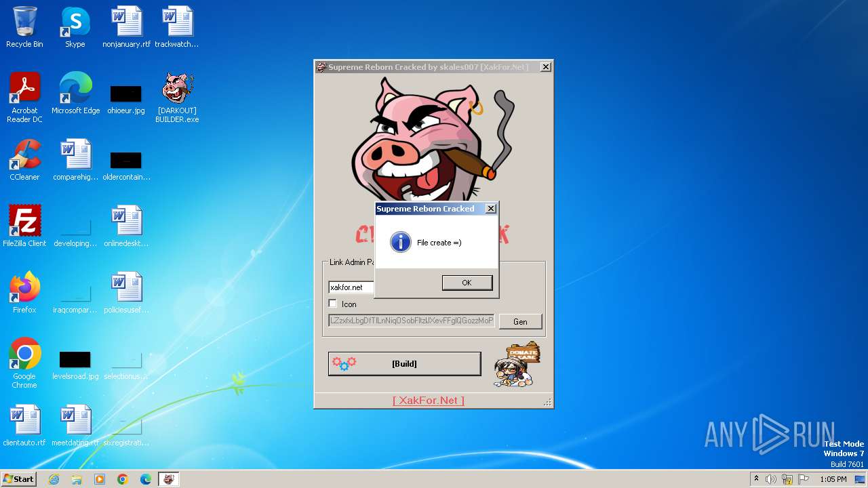This screenshot has height=488, width=868.
Task: Open Windows Media Player from taskbar
Action: coord(100,479)
